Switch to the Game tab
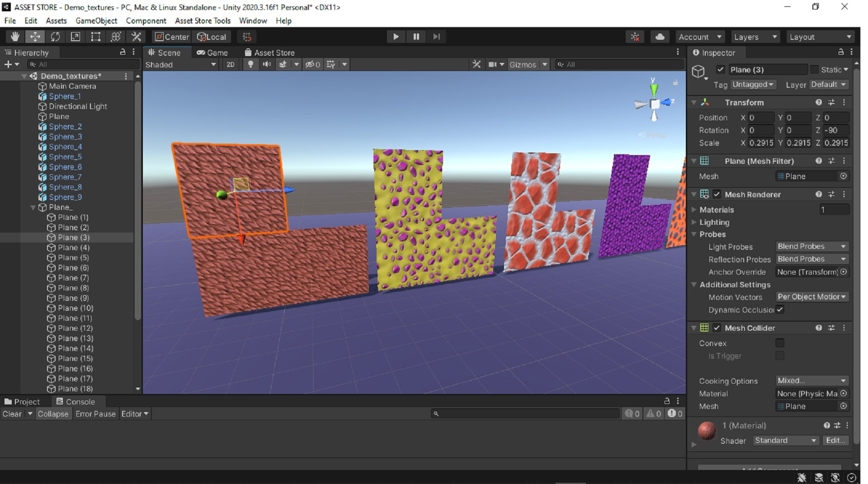The image size is (868, 484). (x=212, y=52)
